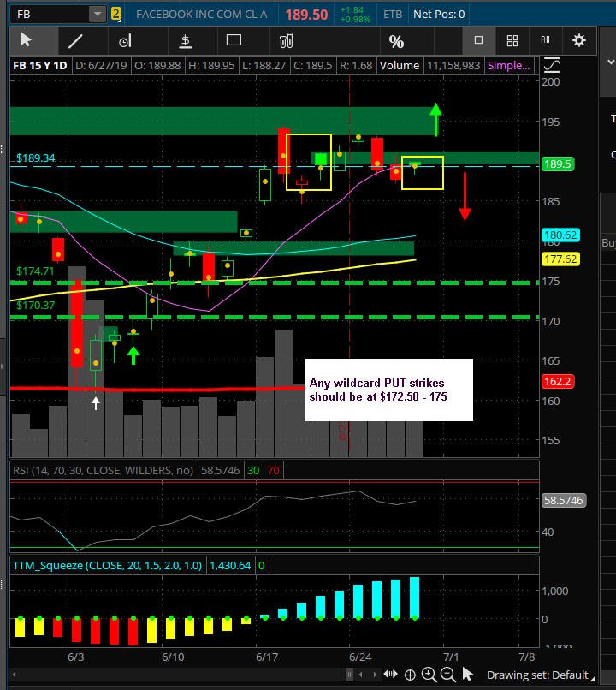Activate the crosshair pan tool

pyautogui.click(x=410, y=675)
